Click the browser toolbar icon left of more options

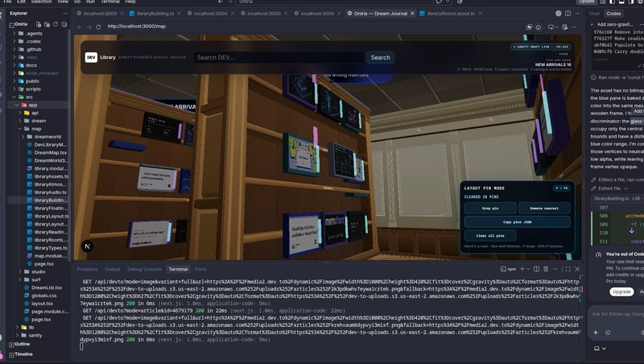coord(565,27)
